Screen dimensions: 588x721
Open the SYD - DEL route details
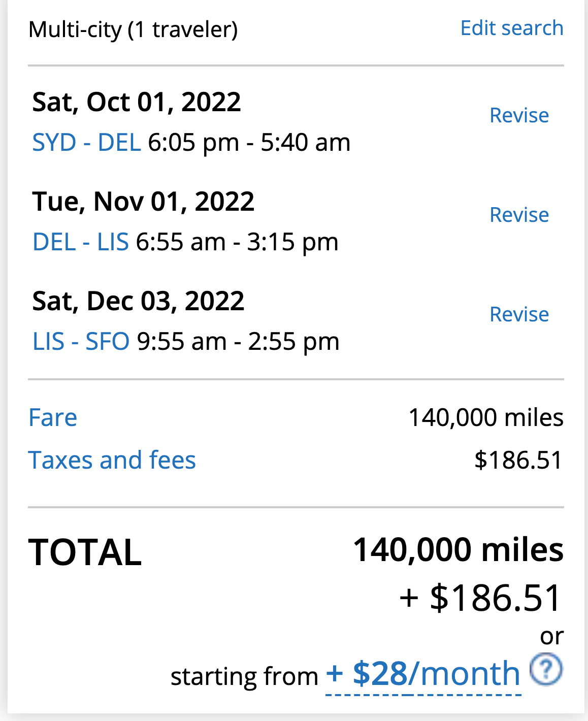click(86, 143)
